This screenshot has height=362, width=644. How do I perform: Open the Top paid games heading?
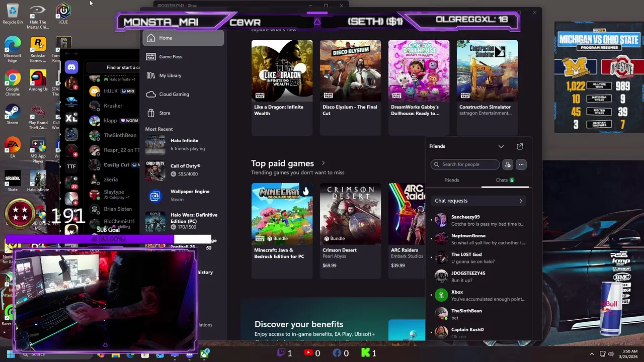pos(282,163)
